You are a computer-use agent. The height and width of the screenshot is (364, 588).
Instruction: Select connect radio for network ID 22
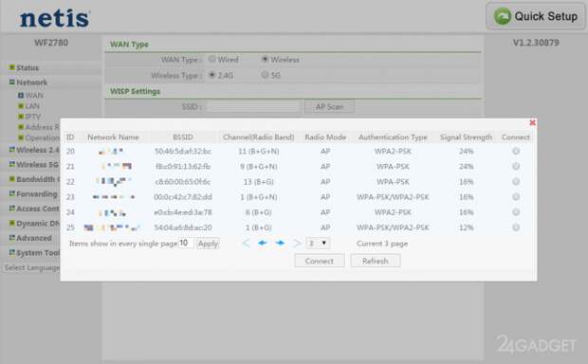[516, 181]
